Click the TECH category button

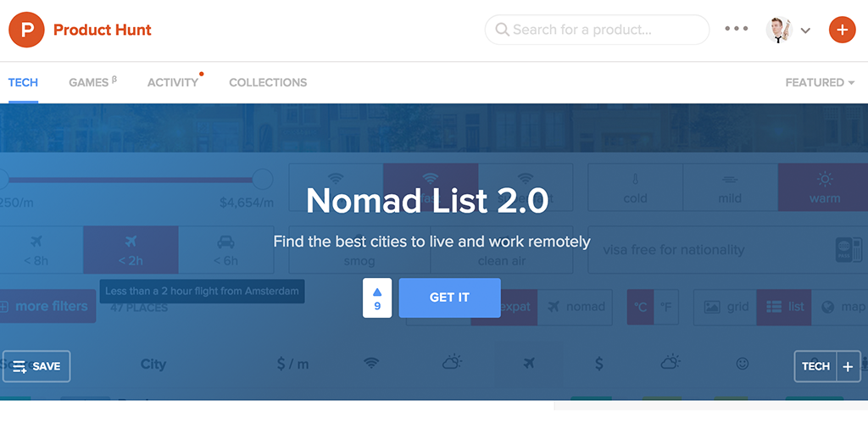click(x=815, y=366)
